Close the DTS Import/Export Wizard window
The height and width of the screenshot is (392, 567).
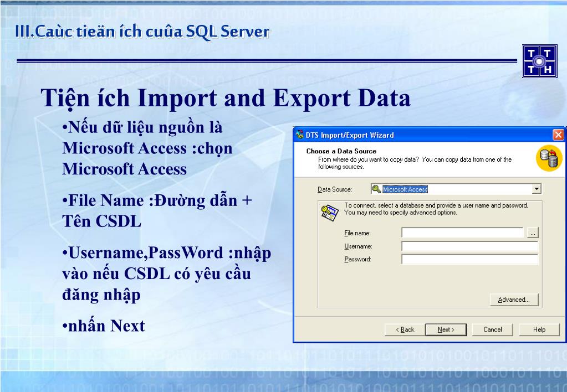(558, 135)
